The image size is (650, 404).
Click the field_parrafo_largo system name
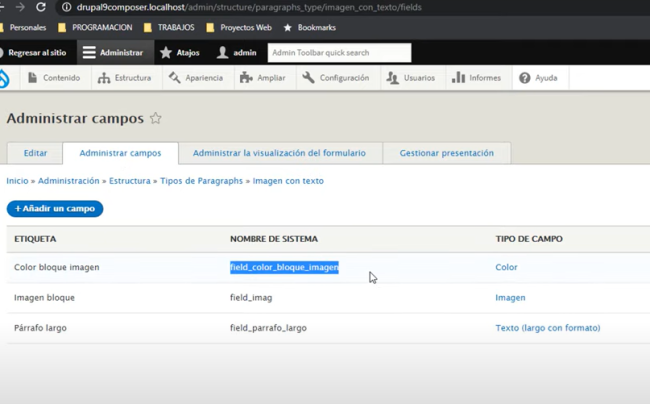coord(268,328)
